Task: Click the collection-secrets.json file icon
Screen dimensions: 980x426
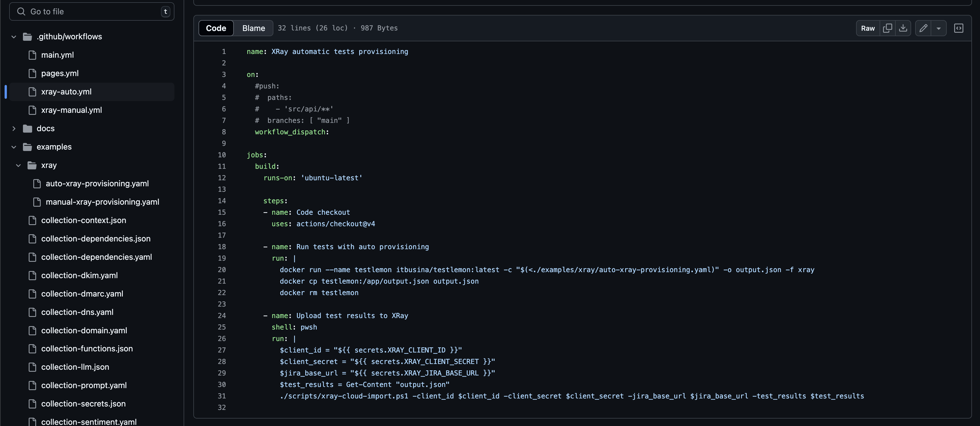Action: point(32,404)
